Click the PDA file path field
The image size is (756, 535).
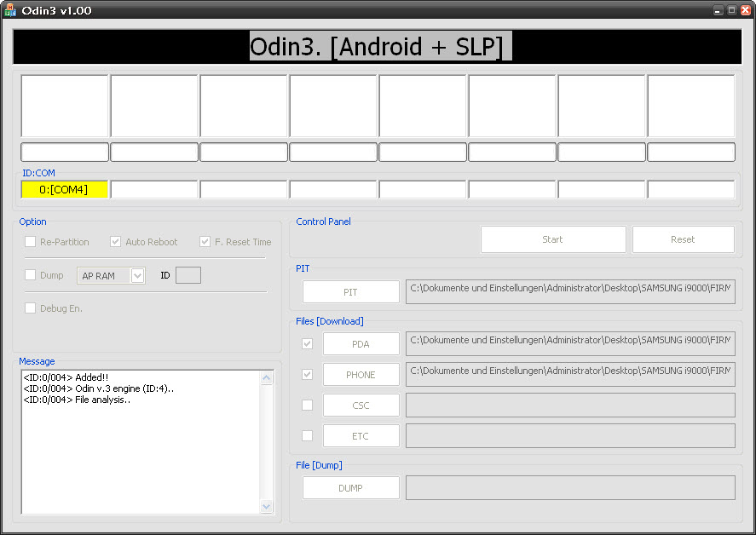[x=570, y=343]
